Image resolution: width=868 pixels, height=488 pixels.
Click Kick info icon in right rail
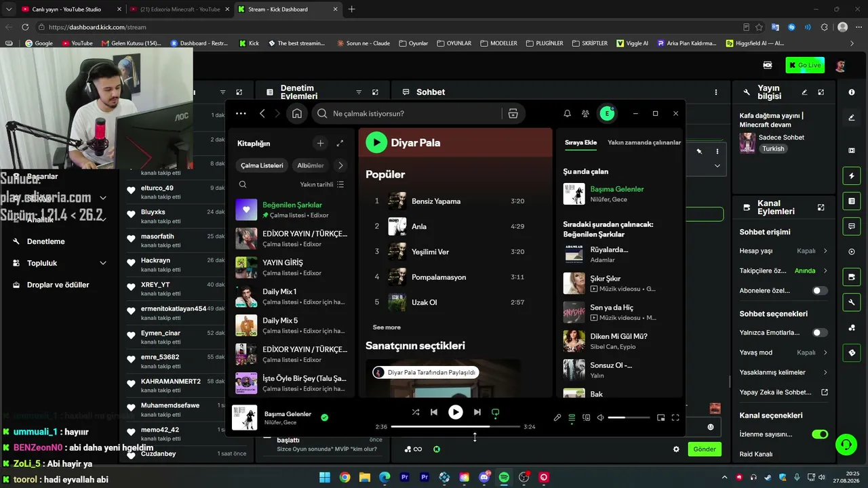point(852,92)
